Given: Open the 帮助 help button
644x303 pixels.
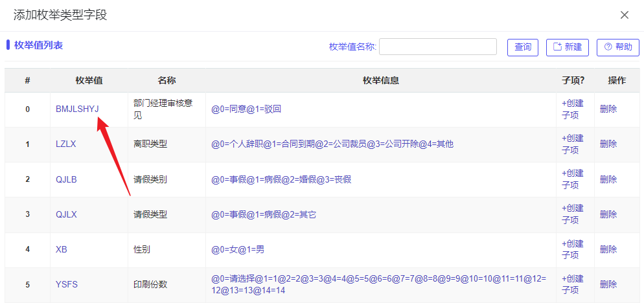Looking at the screenshot, I should coord(617,47).
